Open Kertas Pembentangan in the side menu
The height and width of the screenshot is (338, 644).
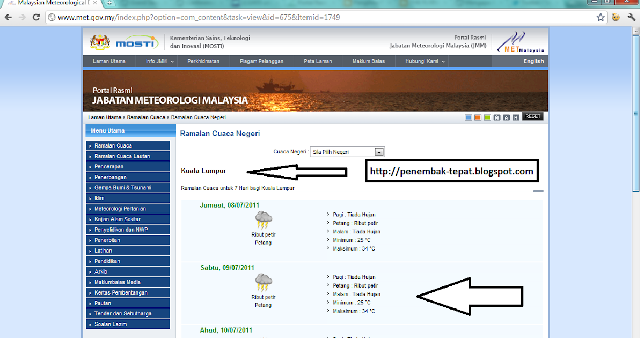128,292
